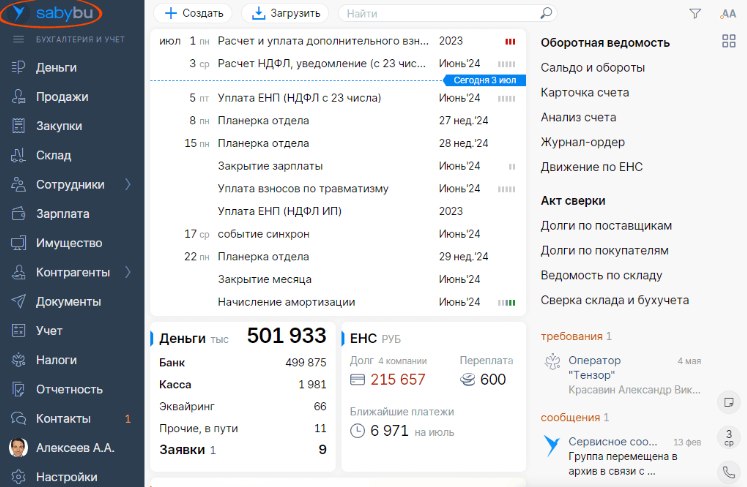Open the filter funnel icon
Image resolution: width=747 pixels, height=487 pixels.
(695, 14)
